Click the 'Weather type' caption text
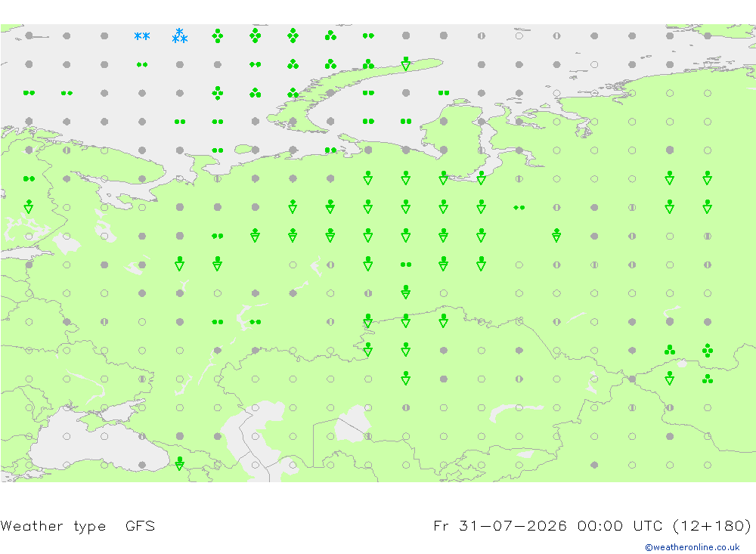Image resolution: width=756 pixels, height=554 pixels. point(53,526)
